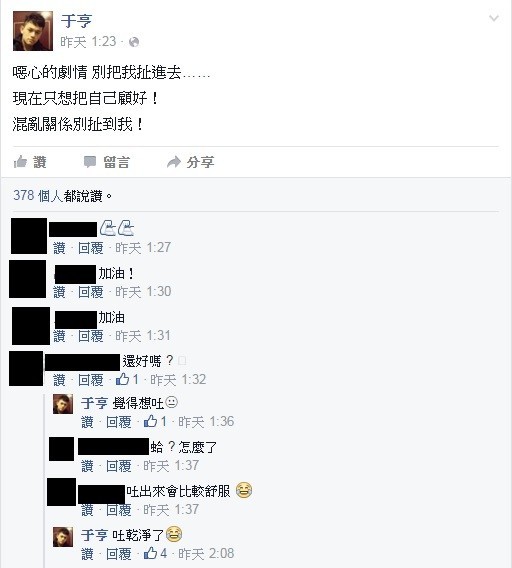Click the author avatar beside 吐乾淨了 reply
The height and width of the screenshot is (568, 512).
[63, 537]
